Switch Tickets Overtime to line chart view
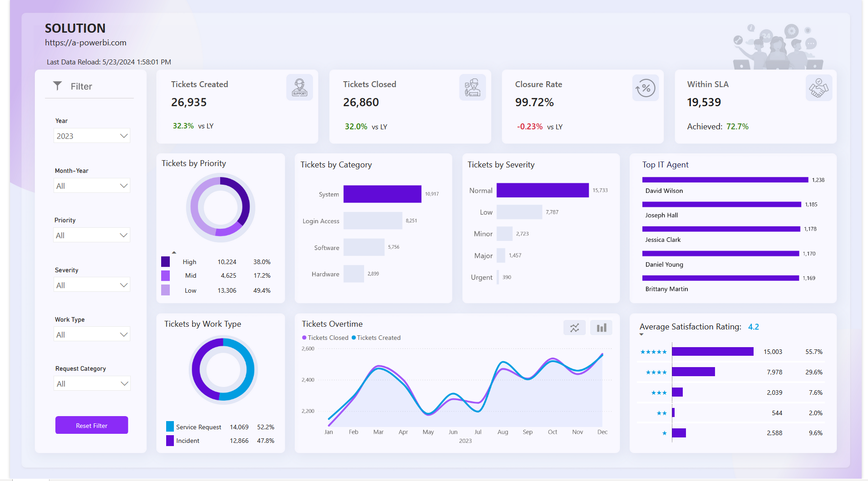Viewport: 868px width, 481px height. pos(574,328)
